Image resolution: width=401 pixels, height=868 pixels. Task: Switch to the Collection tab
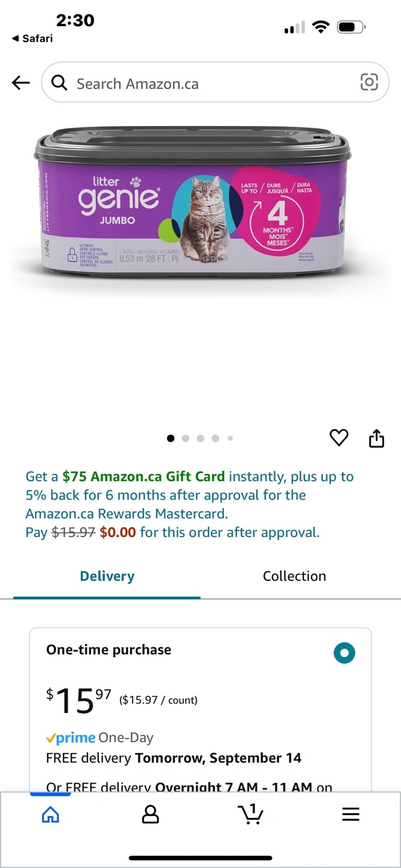coord(294,576)
